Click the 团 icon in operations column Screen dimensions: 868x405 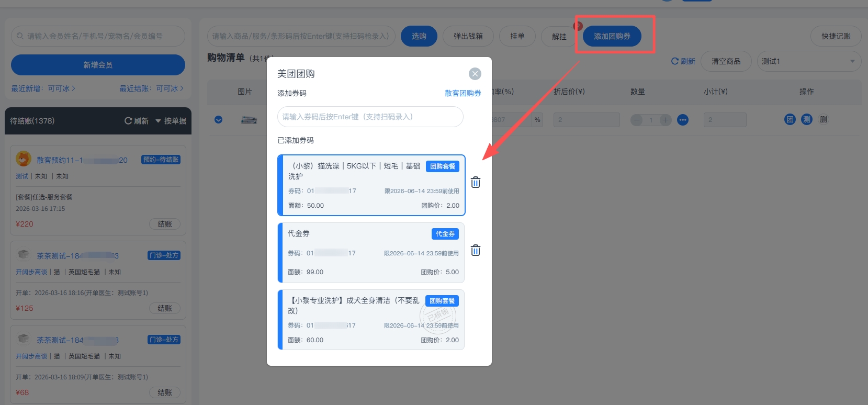click(x=790, y=120)
